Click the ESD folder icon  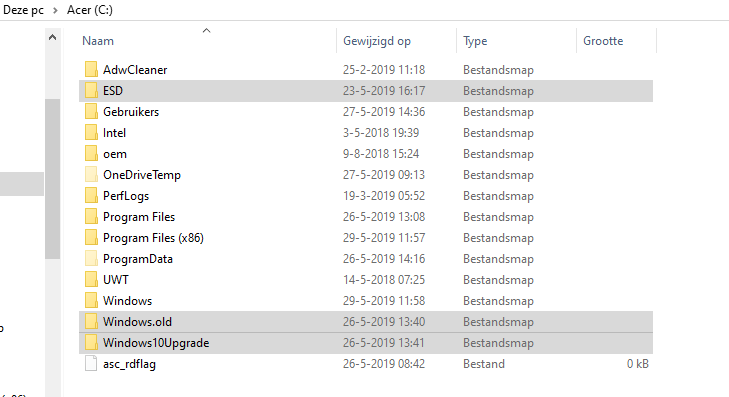pyautogui.click(x=91, y=91)
